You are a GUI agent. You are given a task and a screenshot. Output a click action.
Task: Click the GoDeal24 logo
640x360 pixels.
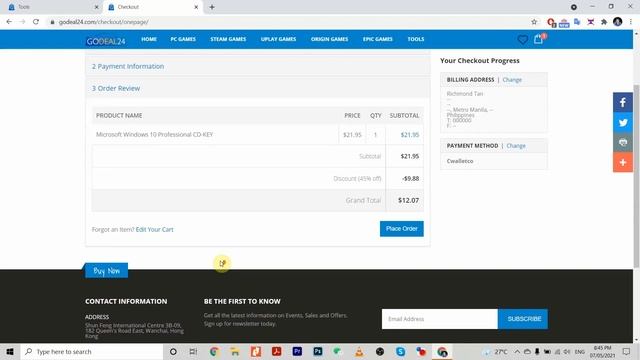pyautogui.click(x=106, y=41)
